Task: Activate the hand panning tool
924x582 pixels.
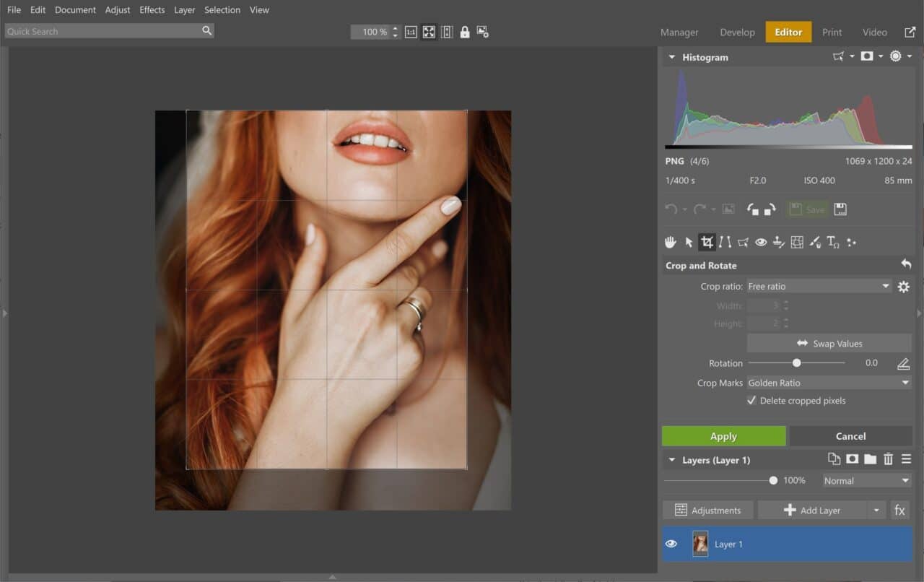Action: (670, 242)
